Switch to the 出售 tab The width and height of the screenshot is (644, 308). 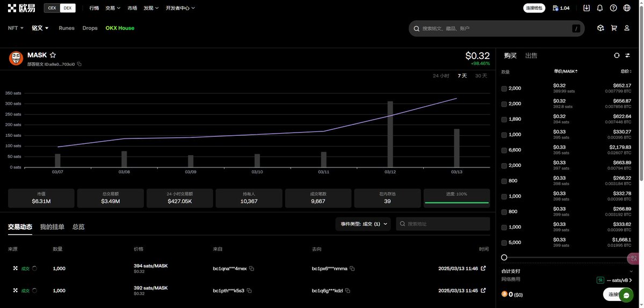pyautogui.click(x=531, y=55)
